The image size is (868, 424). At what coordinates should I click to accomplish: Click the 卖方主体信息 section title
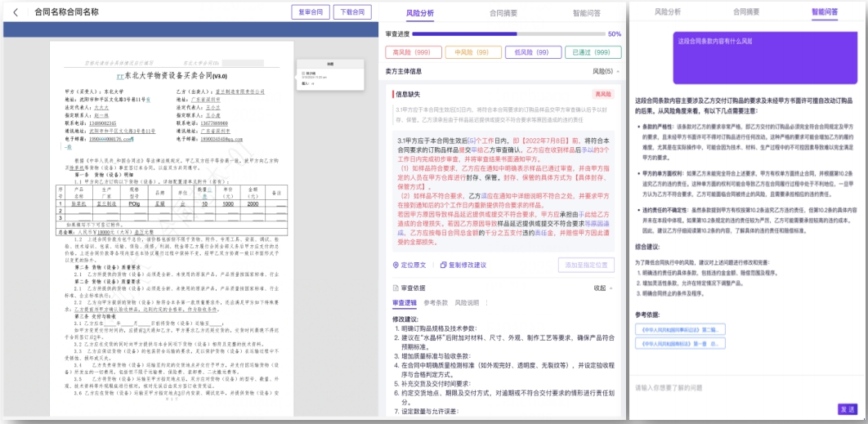click(404, 71)
